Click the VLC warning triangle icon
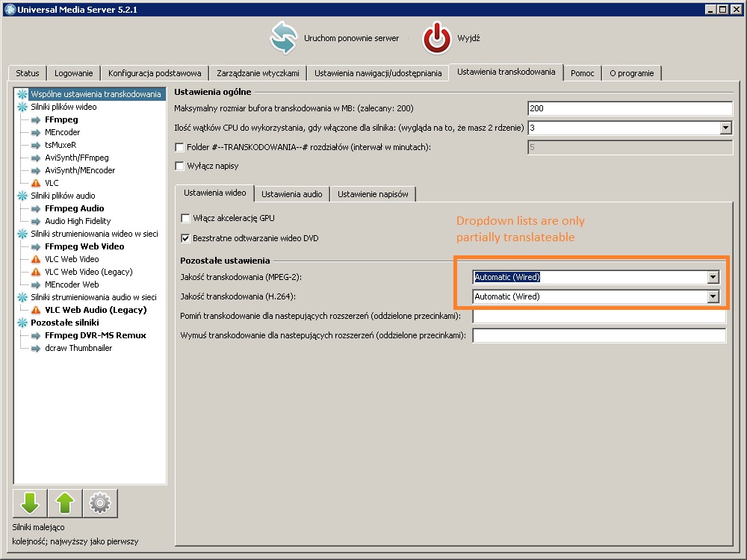The width and height of the screenshot is (747, 560). tap(36, 183)
